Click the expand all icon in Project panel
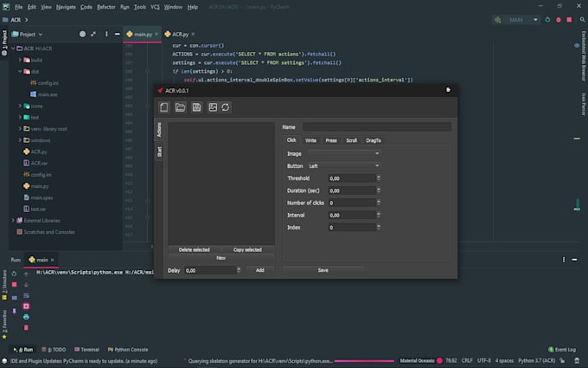 pyautogui.click(x=93, y=34)
